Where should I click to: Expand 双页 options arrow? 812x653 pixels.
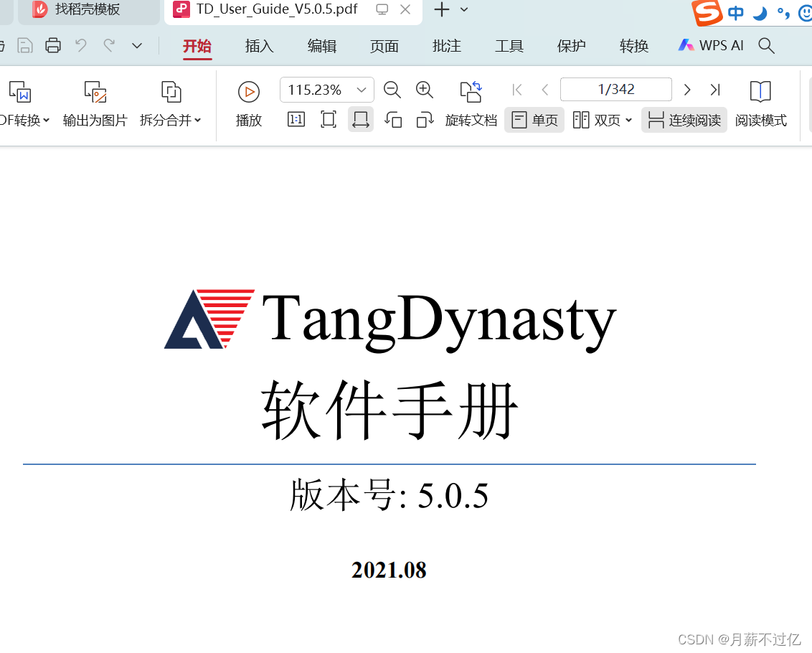(628, 121)
